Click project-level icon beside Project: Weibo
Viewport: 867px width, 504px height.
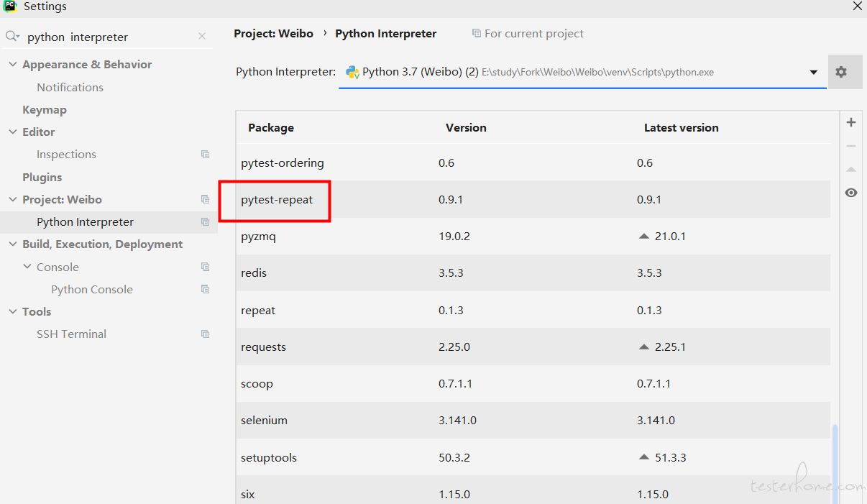coord(206,200)
